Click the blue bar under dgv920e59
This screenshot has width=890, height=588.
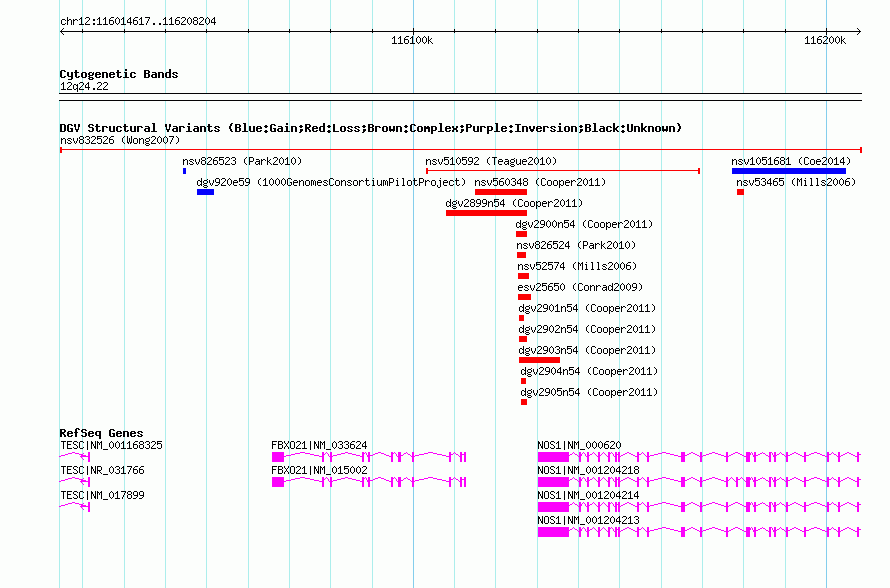point(205,192)
